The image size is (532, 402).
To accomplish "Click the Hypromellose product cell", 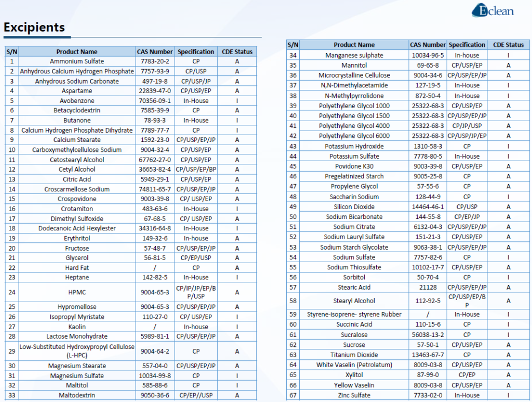I will pos(77,307).
